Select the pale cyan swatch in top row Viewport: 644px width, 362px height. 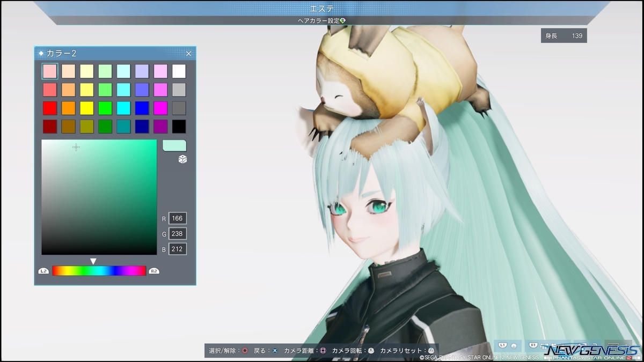(x=123, y=71)
